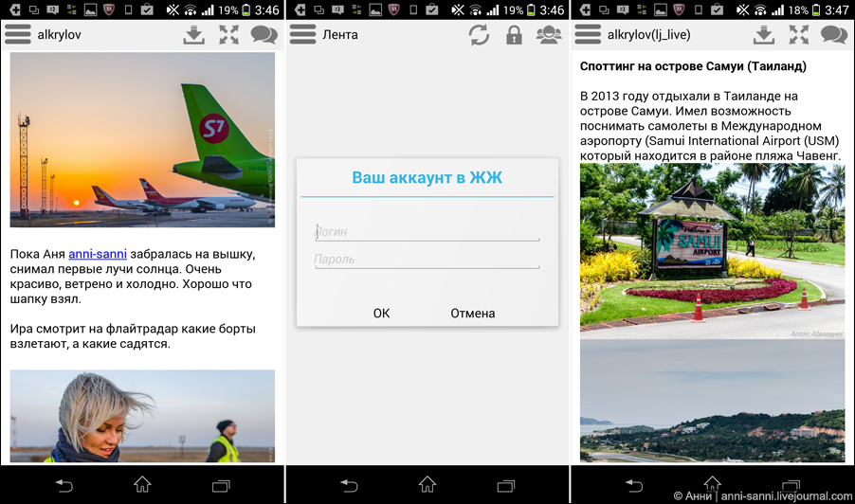Viewport: 855px width, 504px height.
Task: Tap the download icon in the left alkrylov header
Action: [x=193, y=35]
